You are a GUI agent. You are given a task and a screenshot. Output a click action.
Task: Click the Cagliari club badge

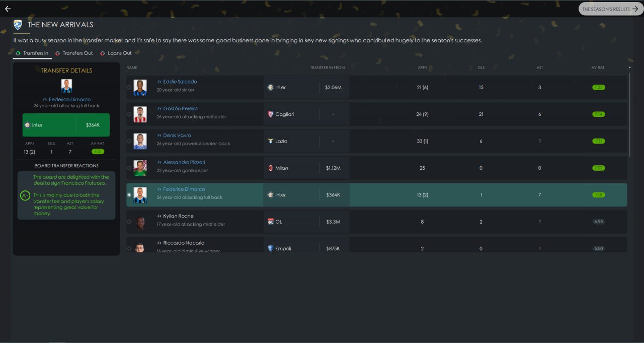click(x=271, y=114)
